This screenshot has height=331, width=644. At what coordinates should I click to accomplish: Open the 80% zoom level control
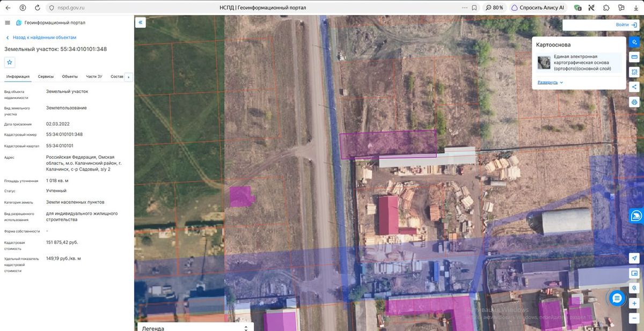tap(494, 8)
